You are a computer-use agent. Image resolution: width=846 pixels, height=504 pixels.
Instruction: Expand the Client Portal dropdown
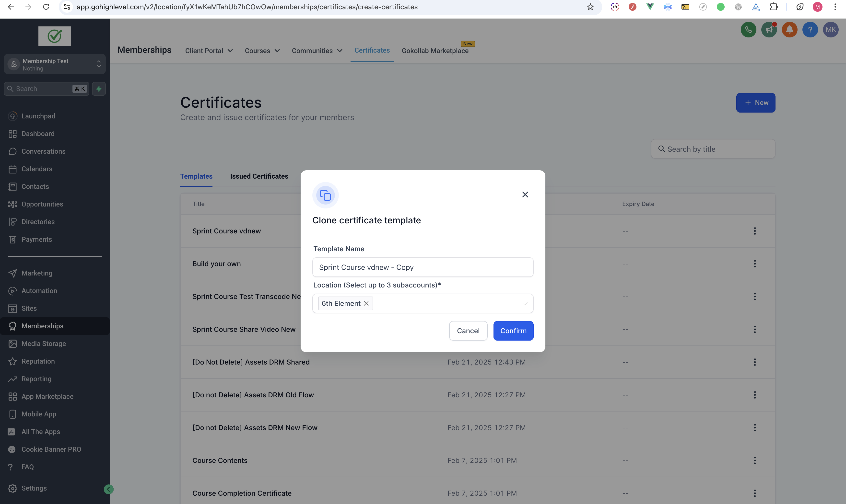click(x=209, y=51)
